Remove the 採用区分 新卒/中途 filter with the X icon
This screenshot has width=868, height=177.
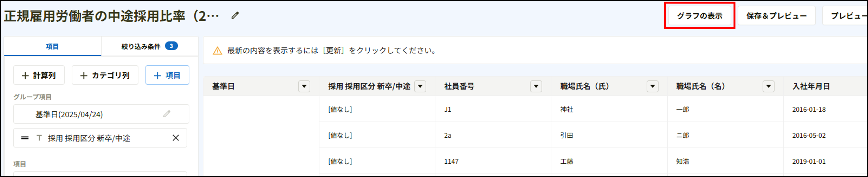point(176,138)
